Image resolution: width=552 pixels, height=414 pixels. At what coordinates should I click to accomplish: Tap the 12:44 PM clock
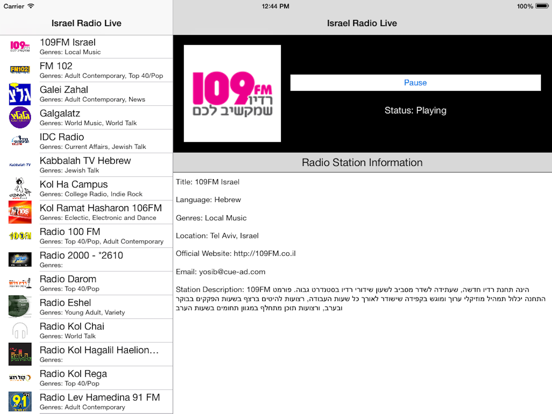click(x=276, y=6)
